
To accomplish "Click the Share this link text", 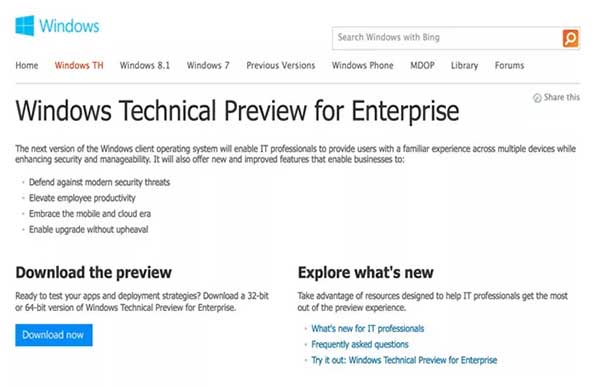I will [x=562, y=97].
